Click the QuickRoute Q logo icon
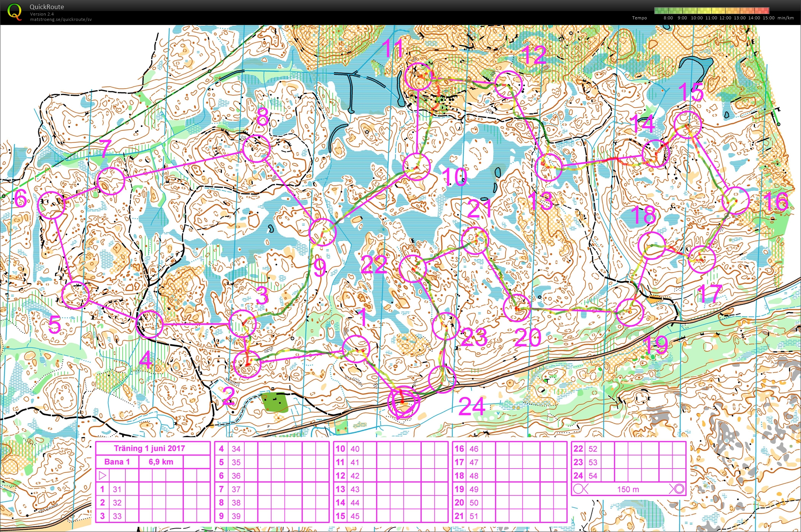Image resolution: width=801 pixels, height=532 pixels. 14,12
